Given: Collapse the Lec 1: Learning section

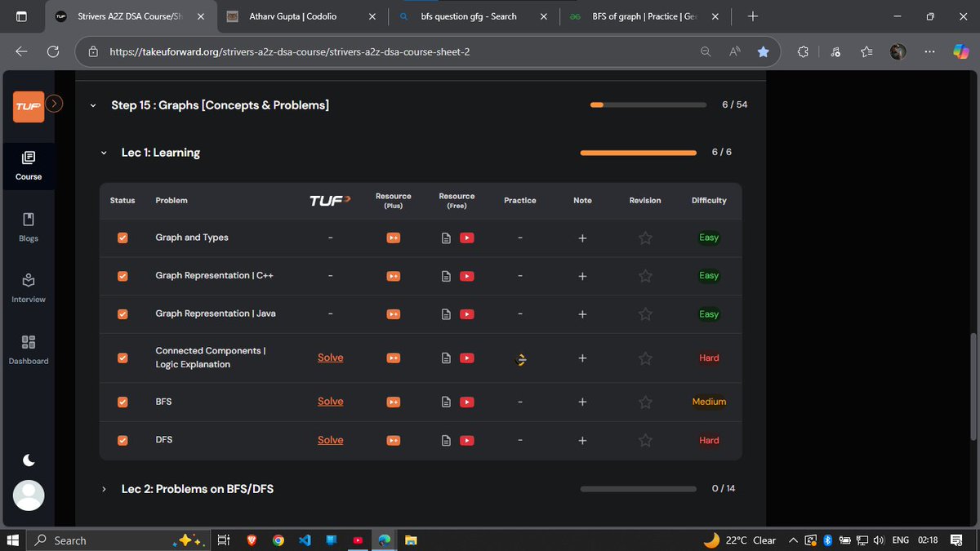Looking at the screenshot, I should (x=103, y=153).
